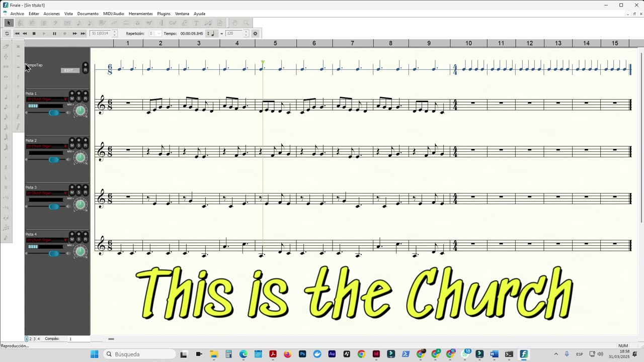Toggle TempoTap track R record button
Image resolution: width=644 pixels, height=362 pixels.
(x=85, y=70)
